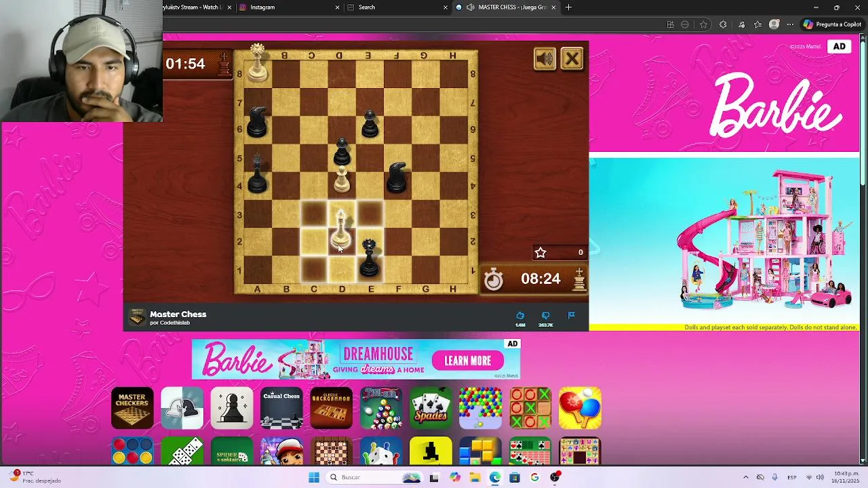This screenshot has height=488, width=868.
Task: Open the Spider Solitaire game
Action: [x=232, y=451]
